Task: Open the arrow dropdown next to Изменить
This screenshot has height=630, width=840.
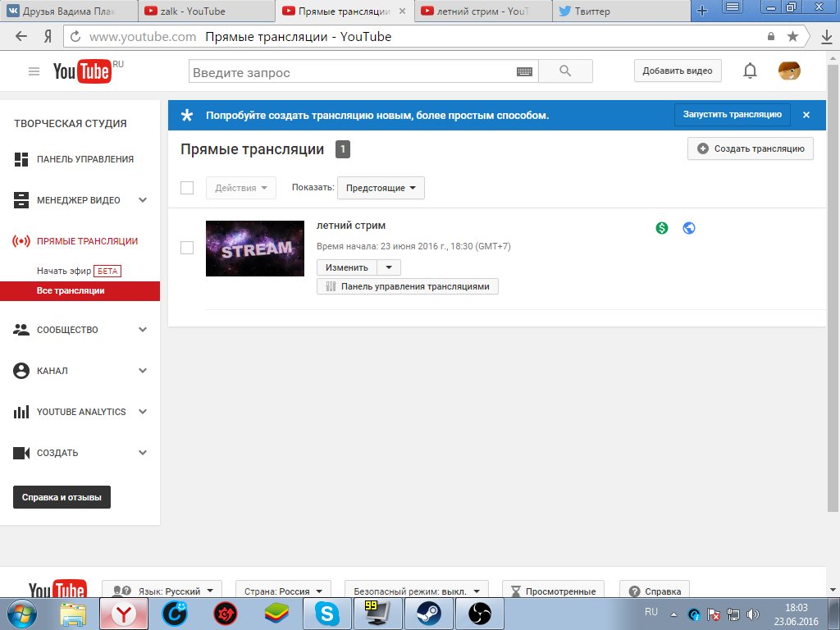Action: [x=389, y=267]
